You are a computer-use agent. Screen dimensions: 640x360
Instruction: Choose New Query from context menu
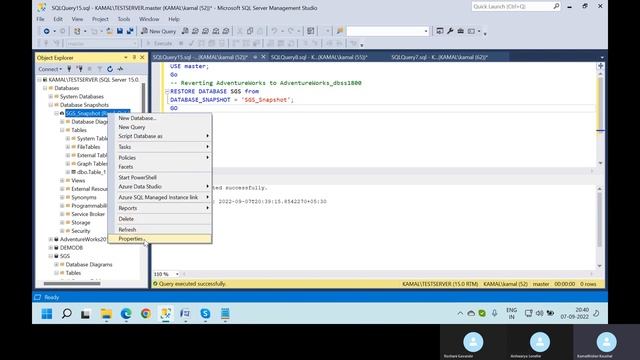tap(160, 127)
